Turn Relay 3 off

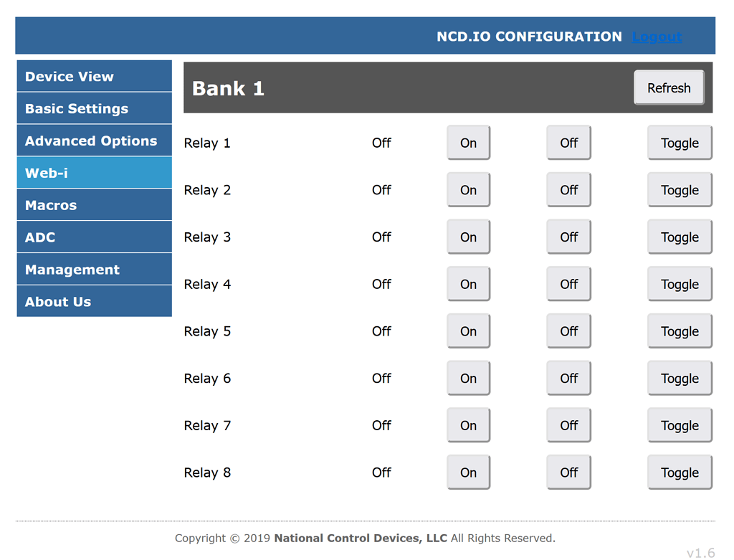pyautogui.click(x=568, y=237)
